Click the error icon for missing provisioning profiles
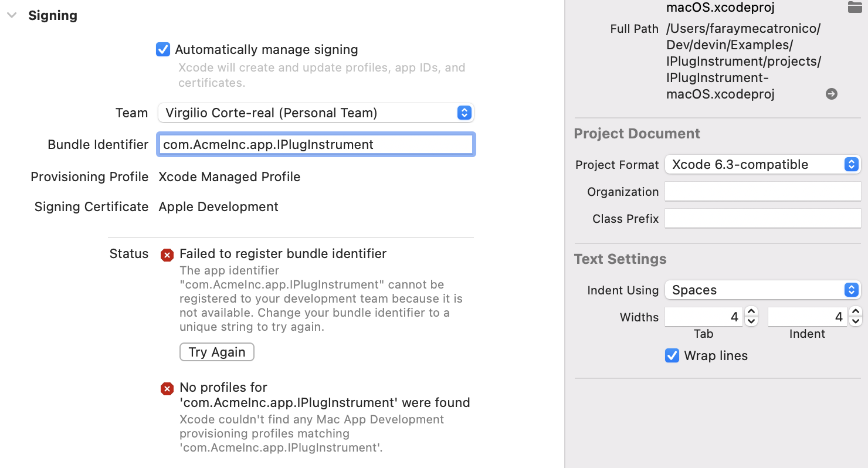Screen dimensions: 868x468 click(167, 388)
